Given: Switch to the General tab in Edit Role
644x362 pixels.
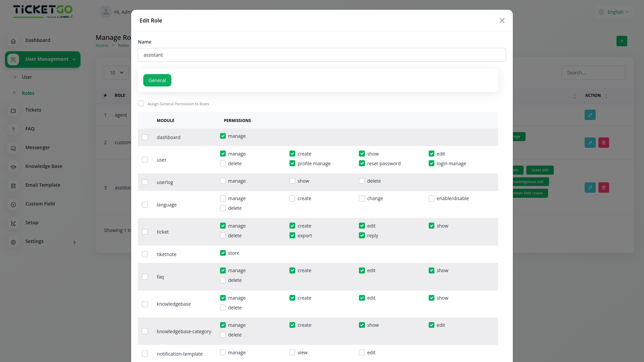Looking at the screenshot, I should 157,80.
